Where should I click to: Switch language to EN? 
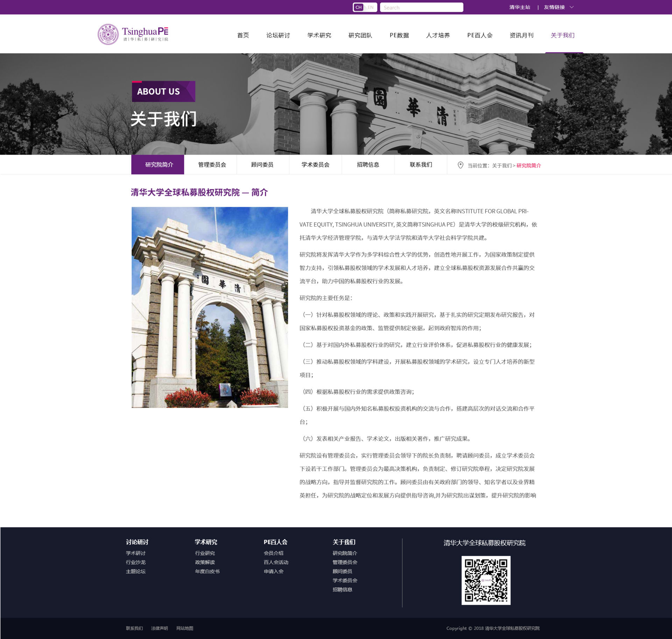tap(370, 7)
